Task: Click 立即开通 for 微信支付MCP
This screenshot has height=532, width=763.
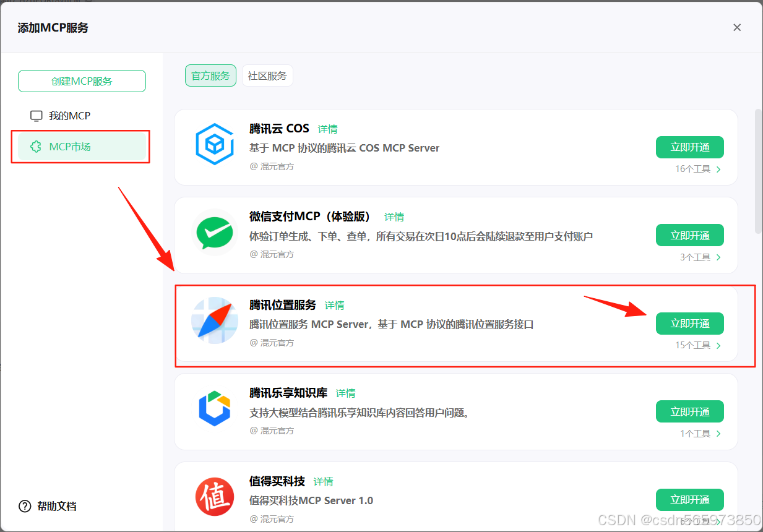Action: 690,235
